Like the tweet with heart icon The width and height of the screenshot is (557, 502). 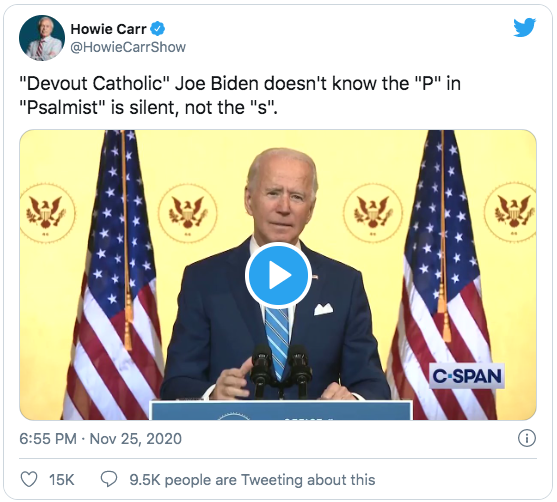coord(29,480)
